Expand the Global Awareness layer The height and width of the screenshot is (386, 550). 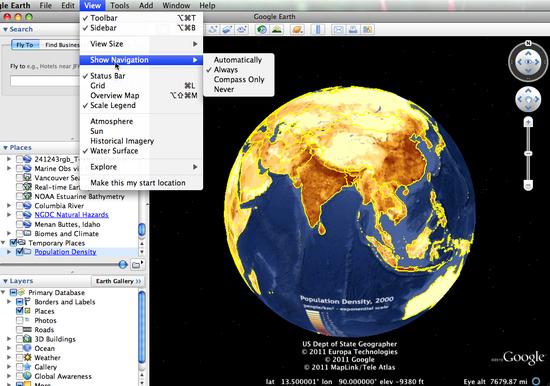tap(9, 376)
